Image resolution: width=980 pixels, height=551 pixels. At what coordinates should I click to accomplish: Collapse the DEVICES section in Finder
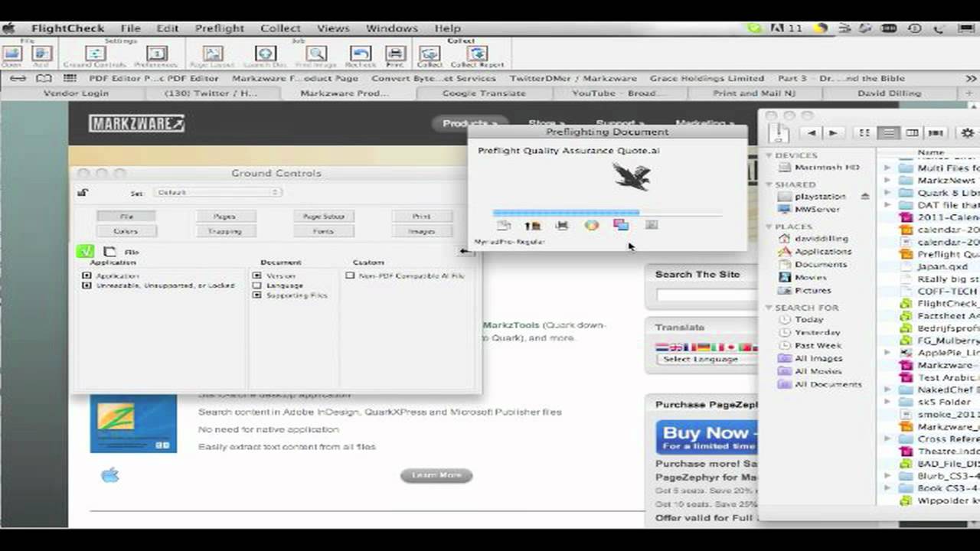tap(769, 155)
